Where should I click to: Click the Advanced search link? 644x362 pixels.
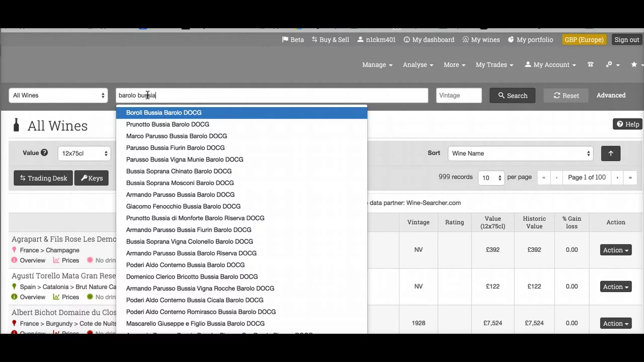611,95
